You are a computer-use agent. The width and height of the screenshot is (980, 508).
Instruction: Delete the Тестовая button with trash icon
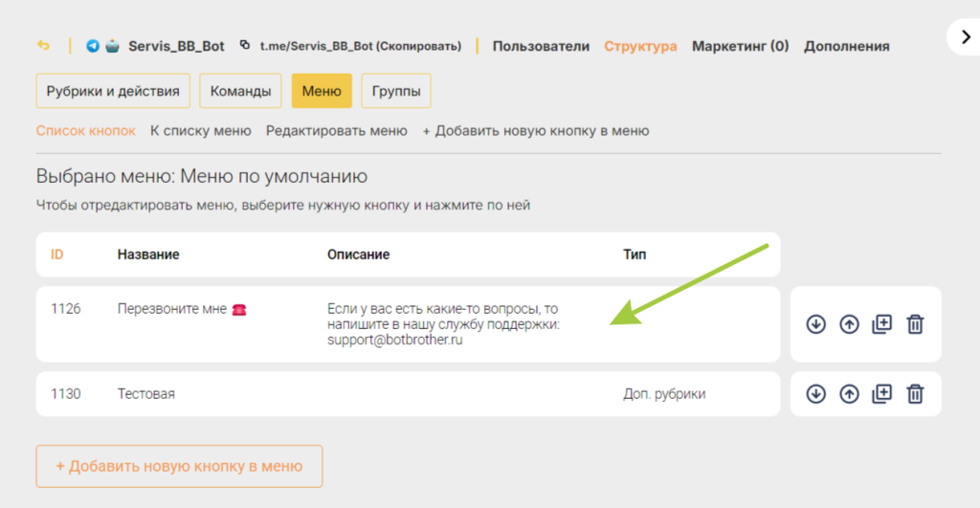coord(915,393)
